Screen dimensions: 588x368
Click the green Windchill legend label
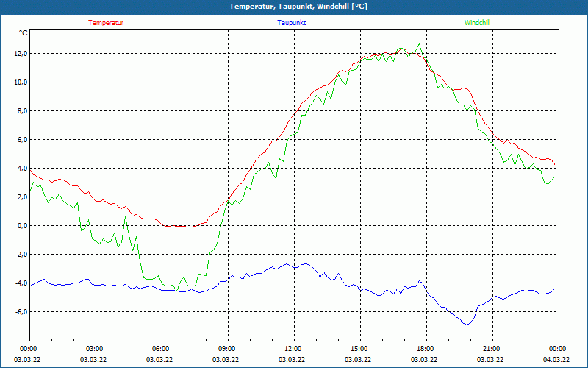point(477,23)
